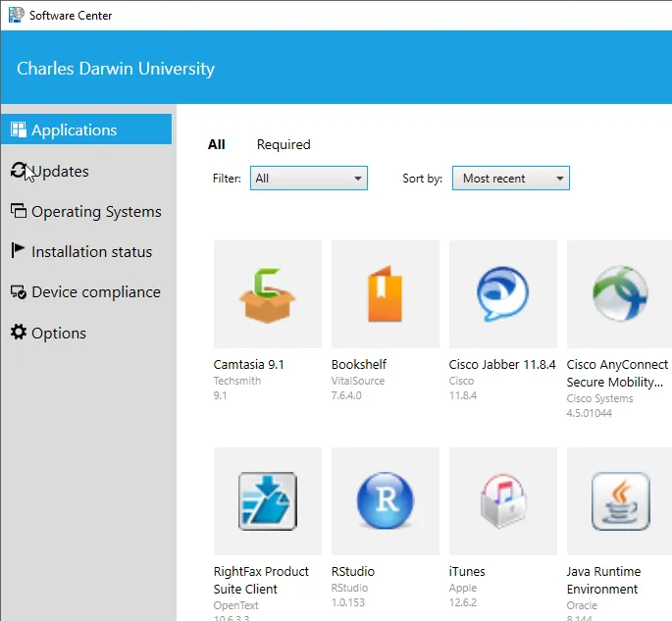Screen dimensions: 672x621
Task: Select the RightFax Product Suite Client icon
Action: point(267,500)
